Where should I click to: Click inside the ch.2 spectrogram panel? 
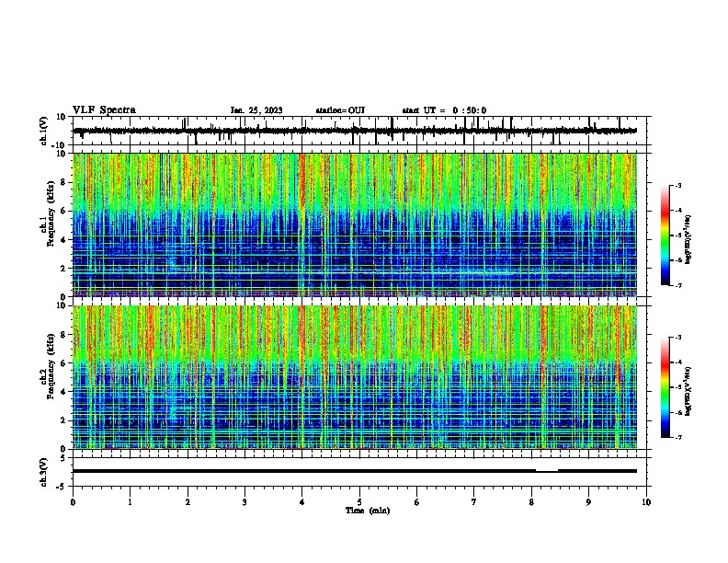coord(355,377)
